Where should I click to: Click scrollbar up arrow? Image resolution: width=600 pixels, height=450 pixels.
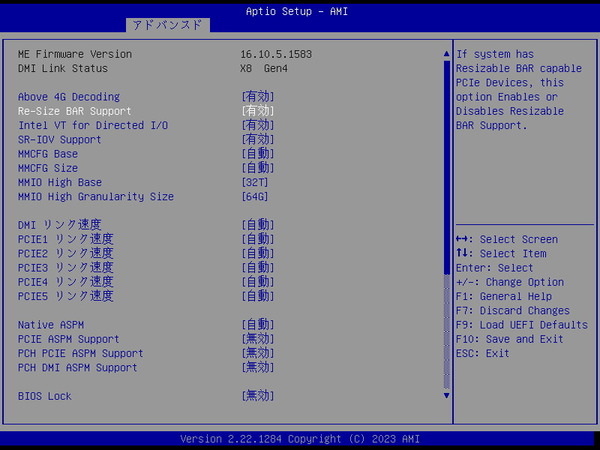pos(446,54)
